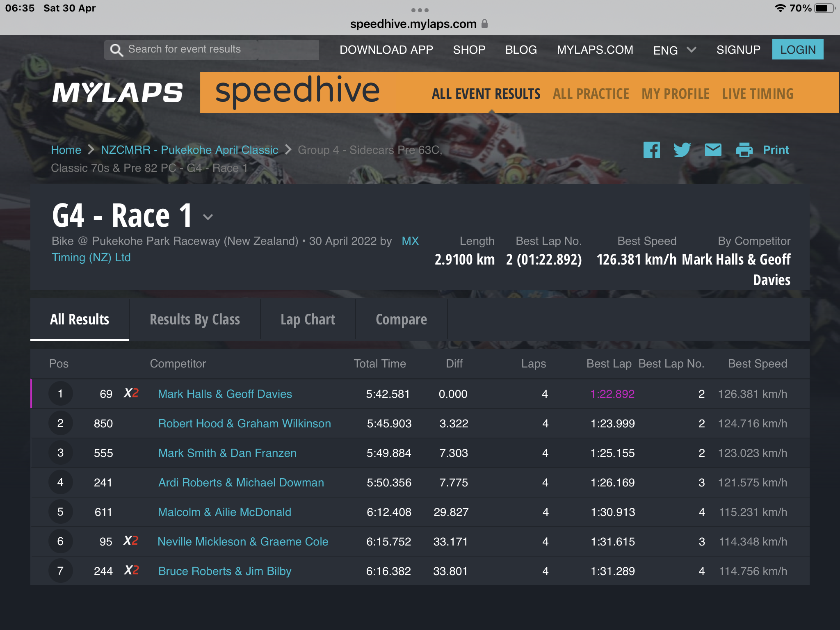Click the Best Speed column header

click(758, 363)
